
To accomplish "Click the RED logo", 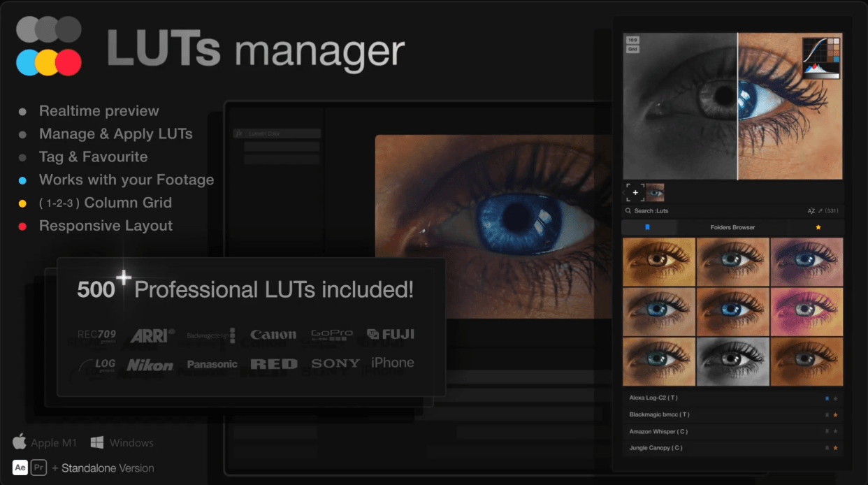I will [274, 364].
